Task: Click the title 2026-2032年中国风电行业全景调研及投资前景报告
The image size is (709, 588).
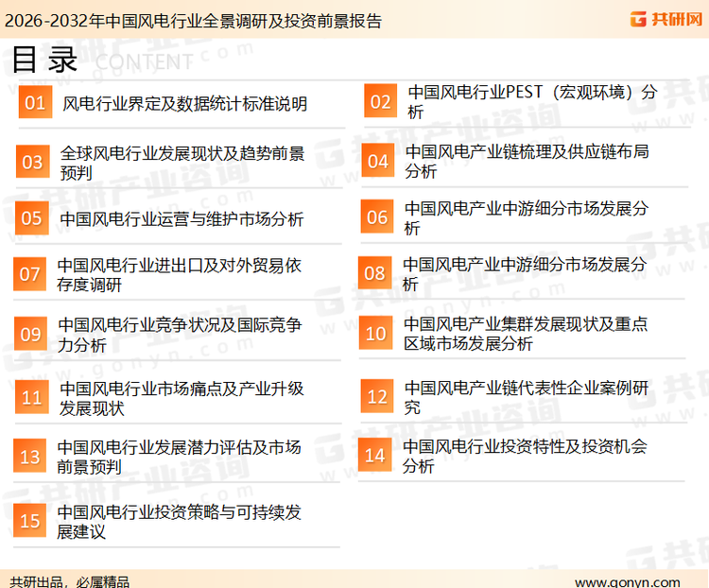Action: point(193,21)
